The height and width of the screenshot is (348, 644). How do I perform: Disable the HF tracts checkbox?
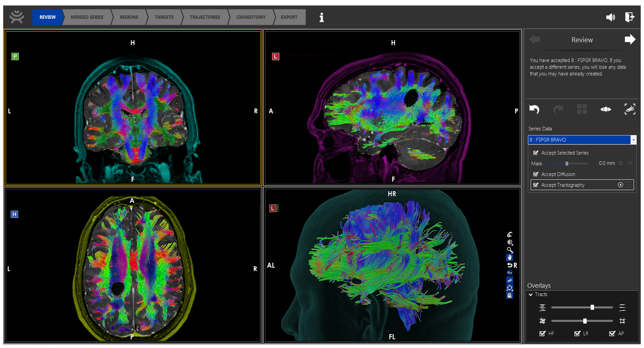[543, 334]
